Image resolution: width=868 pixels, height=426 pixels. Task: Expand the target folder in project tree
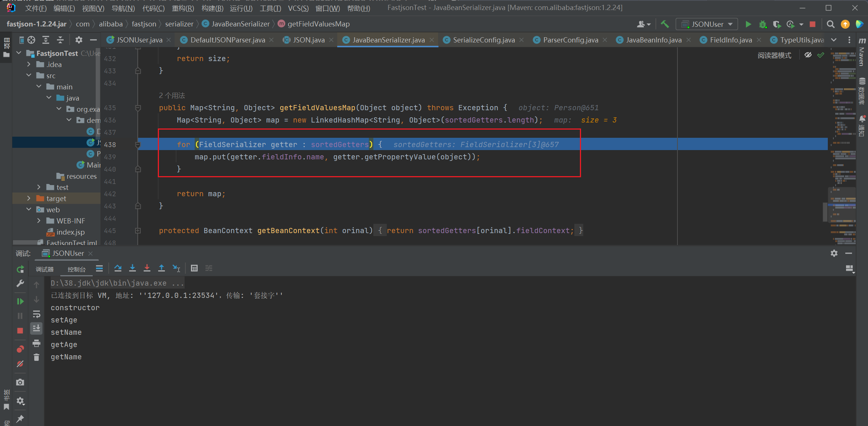[29, 198]
